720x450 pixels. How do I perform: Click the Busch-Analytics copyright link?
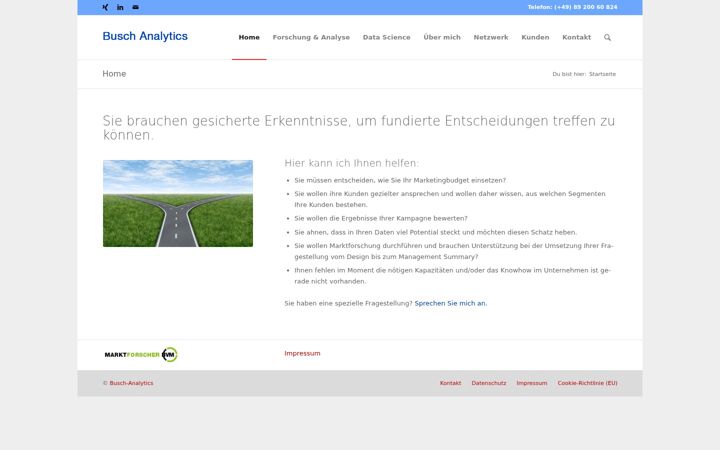pos(131,383)
